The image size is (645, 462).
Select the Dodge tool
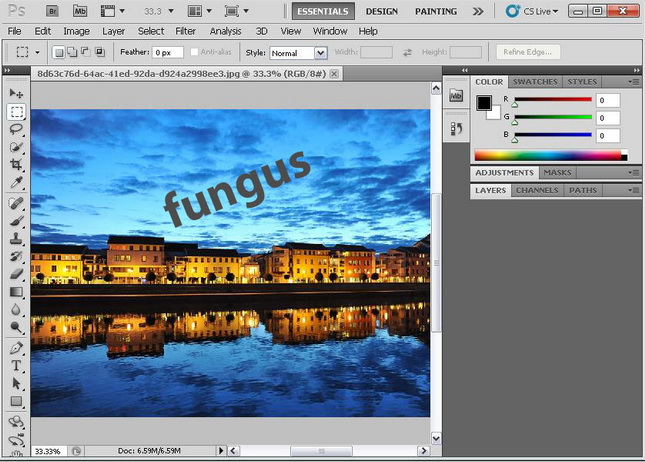(16, 327)
